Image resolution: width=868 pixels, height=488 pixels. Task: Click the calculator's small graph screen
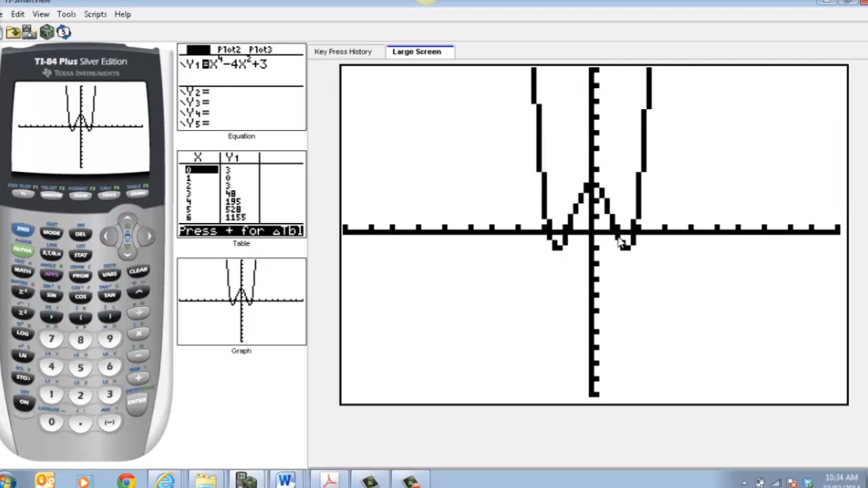(81, 127)
